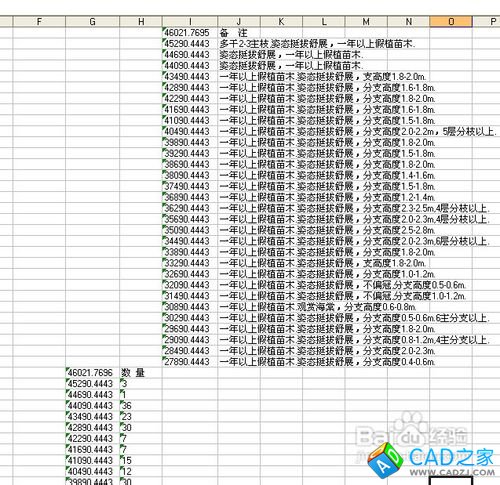Click cell 38690.4443 in column I

click(190, 165)
